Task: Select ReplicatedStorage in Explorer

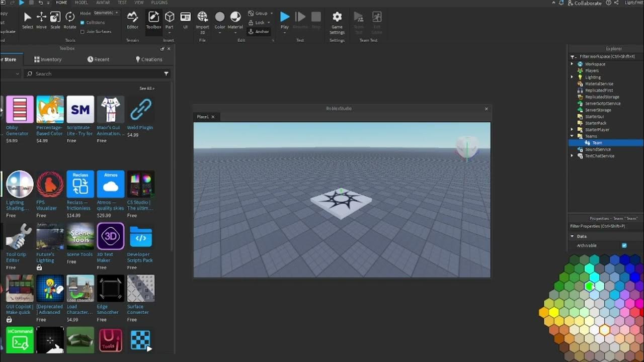Action: pyautogui.click(x=602, y=97)
